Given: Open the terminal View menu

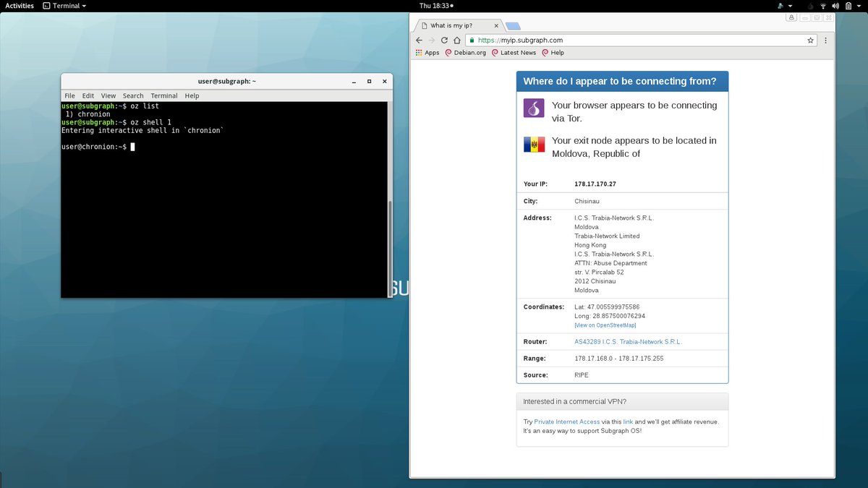Looking at the screenshot, I should (109, 95).
